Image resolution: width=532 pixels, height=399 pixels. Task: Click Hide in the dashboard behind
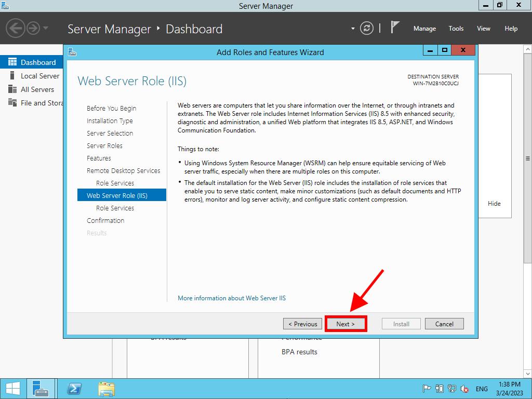pos(494,203)
